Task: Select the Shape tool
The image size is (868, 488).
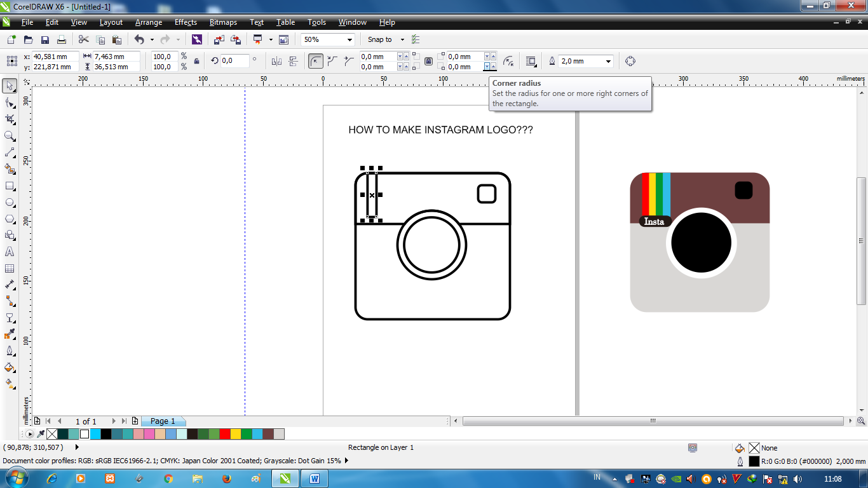Action: [10, 102]
